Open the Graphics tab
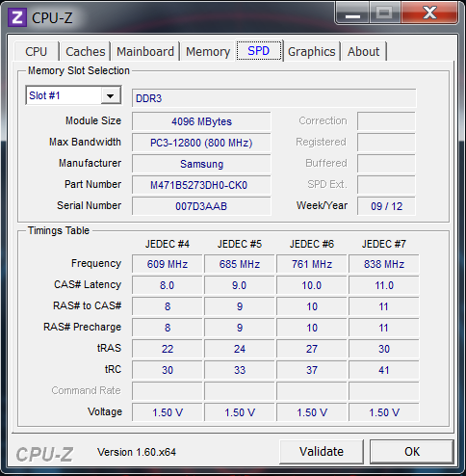This screenshot has width=466, height=476. tap(312, 51)
